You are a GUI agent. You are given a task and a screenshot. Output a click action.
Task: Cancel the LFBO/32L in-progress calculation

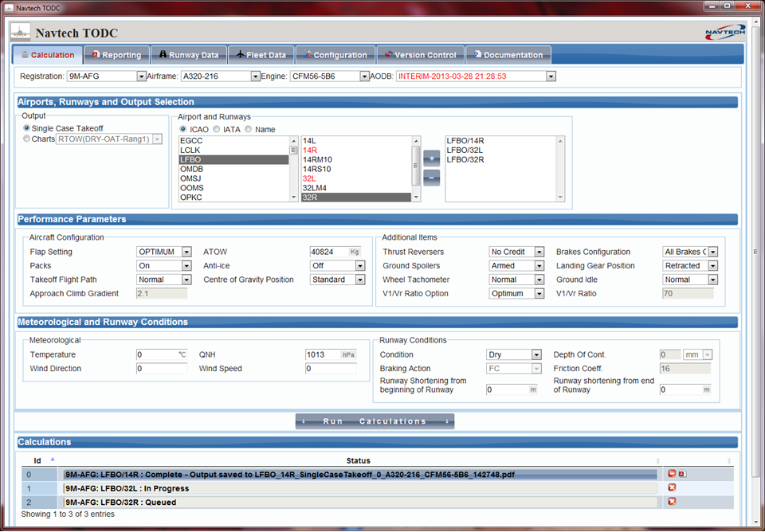point(672,487)
